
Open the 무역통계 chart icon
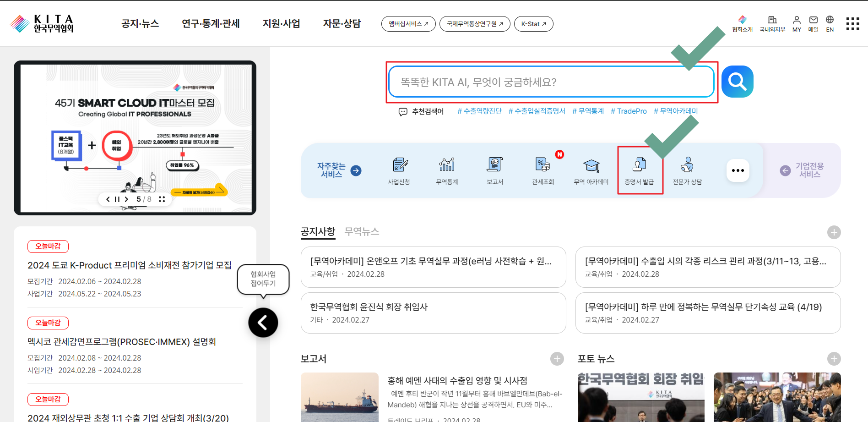coord(447,171)
